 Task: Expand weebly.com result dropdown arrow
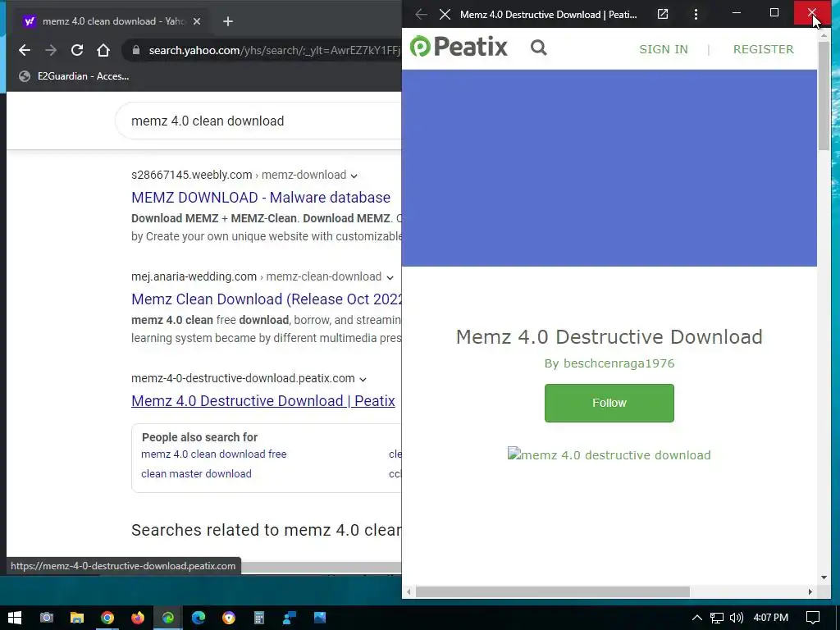click(x=354, y=176)
